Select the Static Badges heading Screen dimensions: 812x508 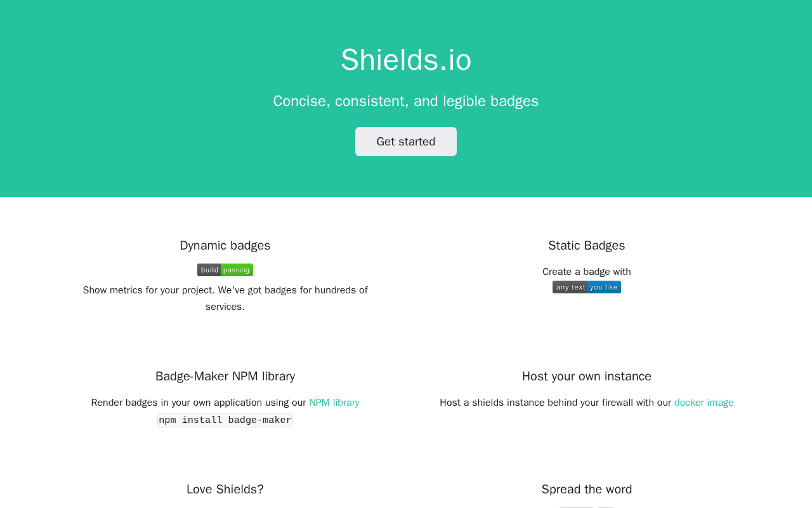[x=587, y=246]
